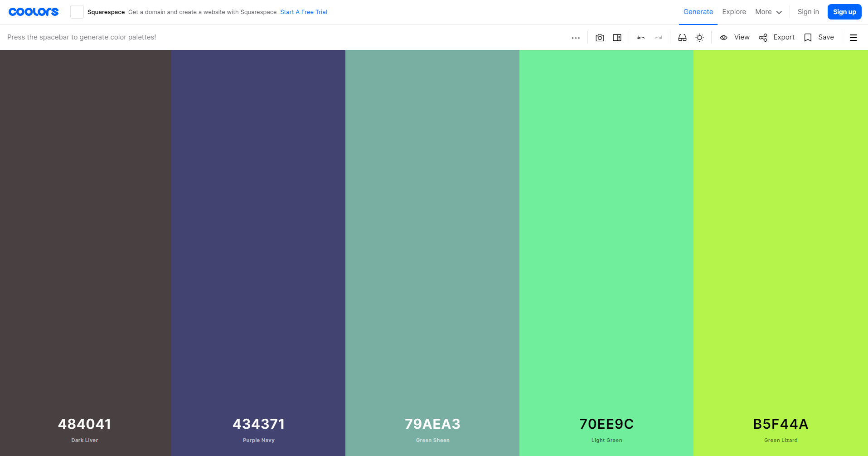Click the Sign up button
The width and height of the screenshot is (868, 456).
[x=844, y=12]
